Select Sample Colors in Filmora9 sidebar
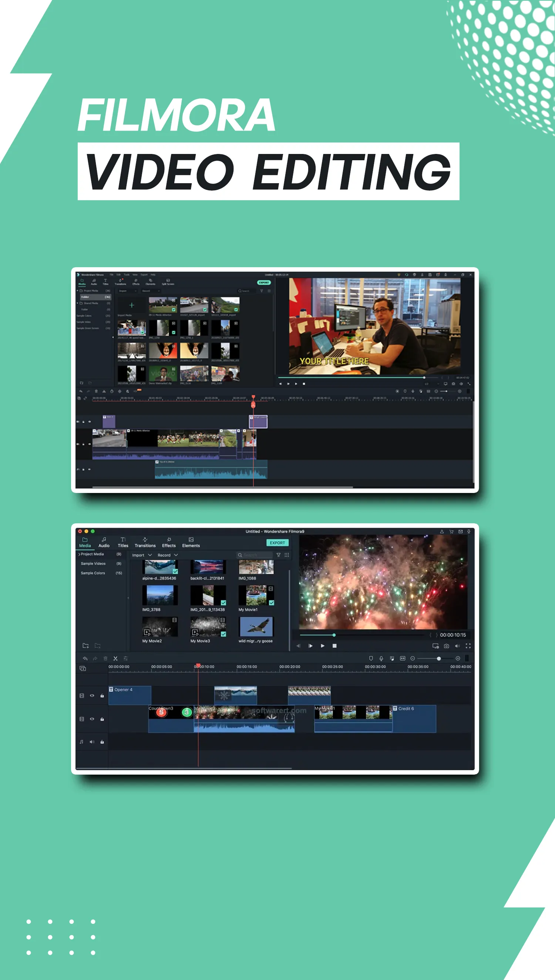The width and height of the screenshot is (555, 980). click(x=93, y=573)
